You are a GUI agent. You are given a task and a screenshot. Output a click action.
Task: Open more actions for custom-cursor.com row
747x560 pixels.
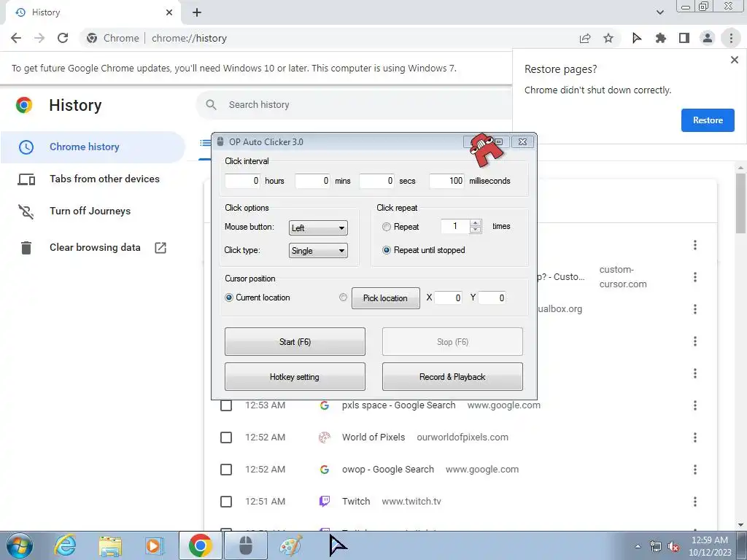(x=695, y=276)
